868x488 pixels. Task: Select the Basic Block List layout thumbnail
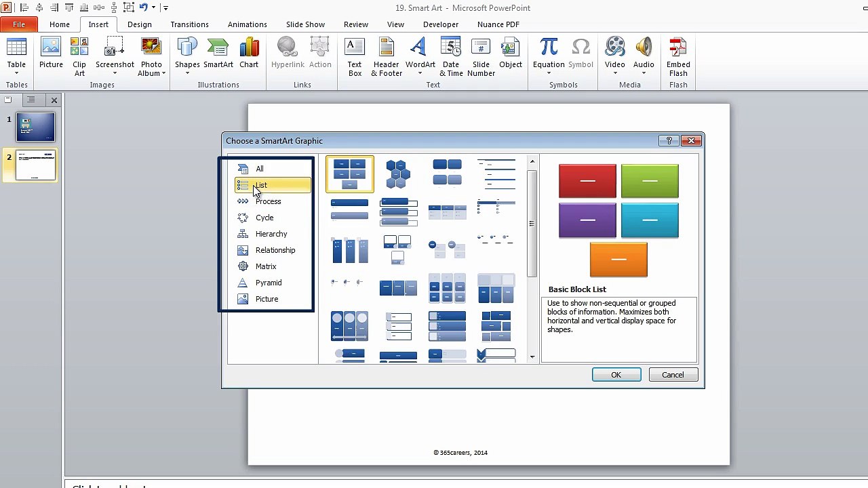(x=350, y=174)
